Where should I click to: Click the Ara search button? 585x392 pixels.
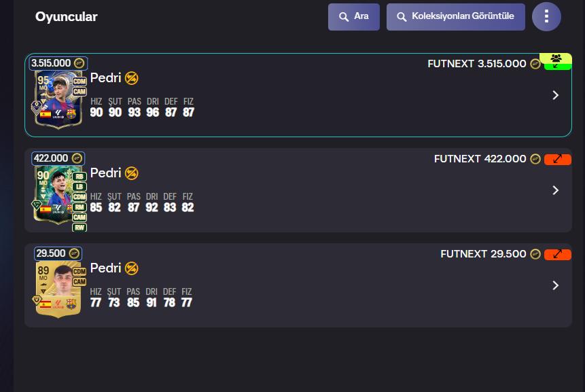click(354, 17)
